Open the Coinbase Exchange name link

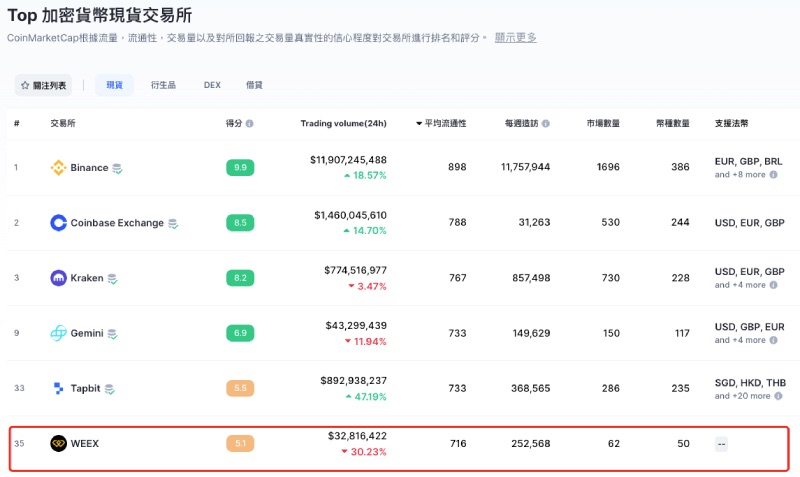pos(117,223)
